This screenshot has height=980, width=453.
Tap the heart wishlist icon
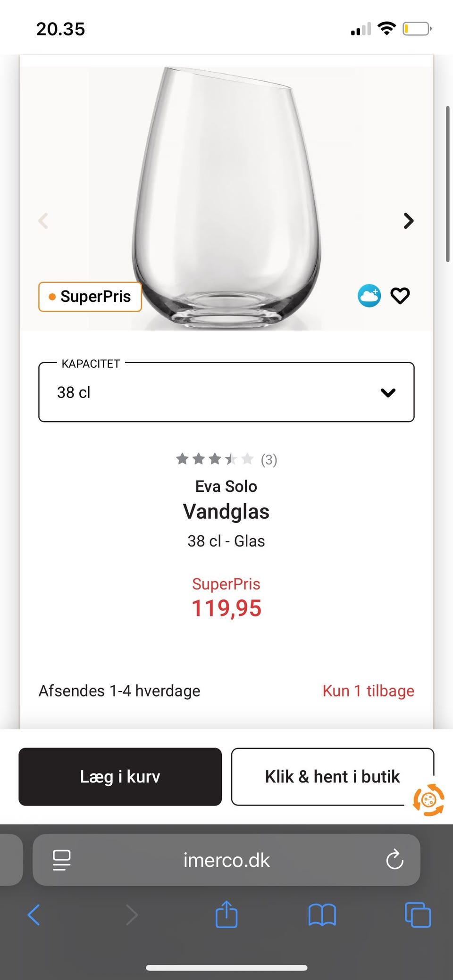point(400,296)
